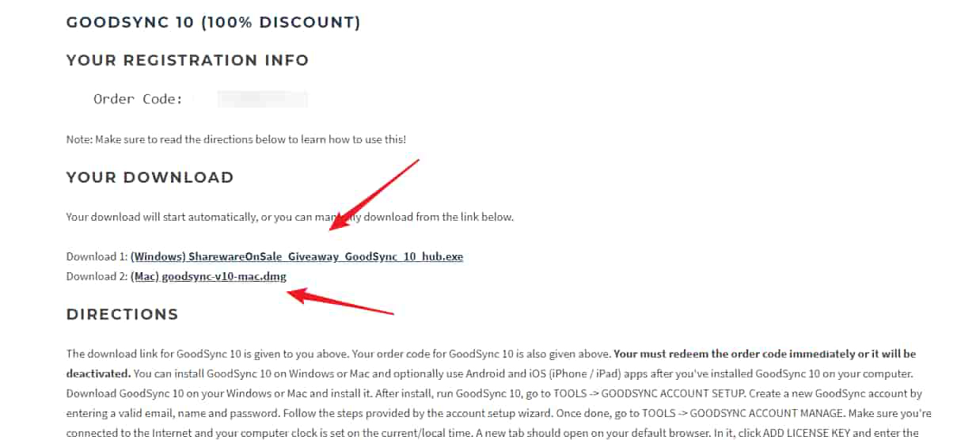The height and width of the screenshot is (440, 980).
Task: Click the GOODSYNC 10 (100% DISCOUNT) heading
Action: click(x=213, y=22)
